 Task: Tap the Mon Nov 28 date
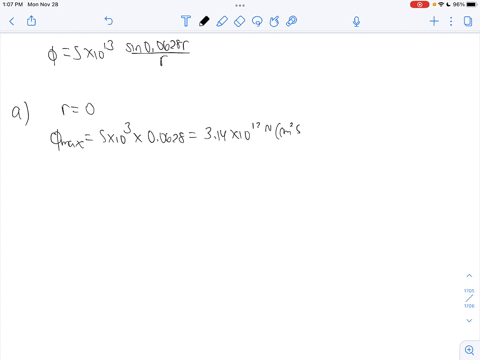(x=43, y=4)
